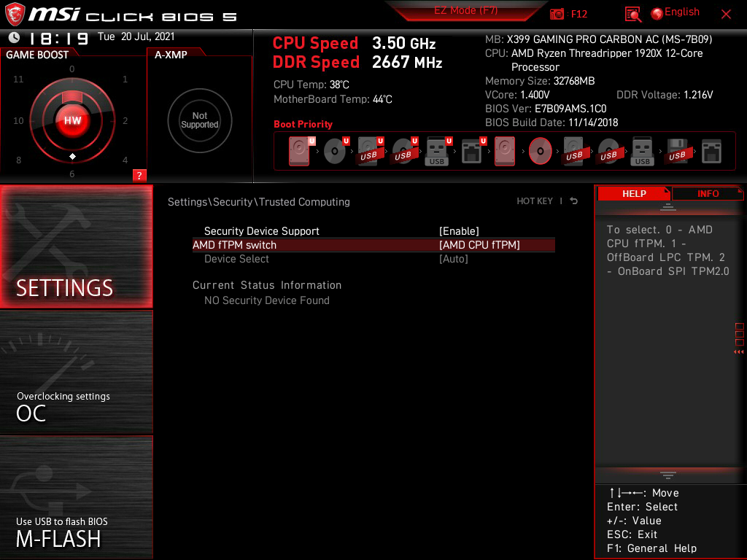
Task: Select legacy USB hard disk boot icon
Action: tap(574, 151)
